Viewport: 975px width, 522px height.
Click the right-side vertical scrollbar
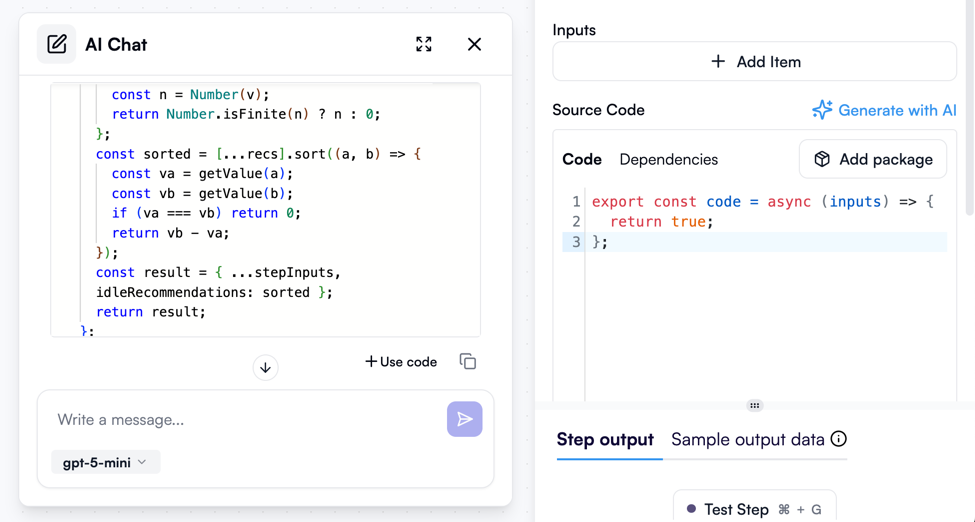pos(969,107)
